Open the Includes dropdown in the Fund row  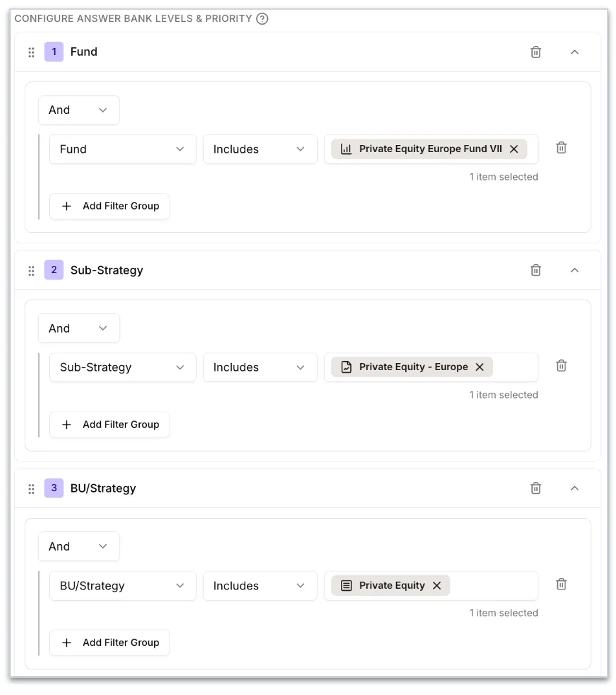coord(260,149)
